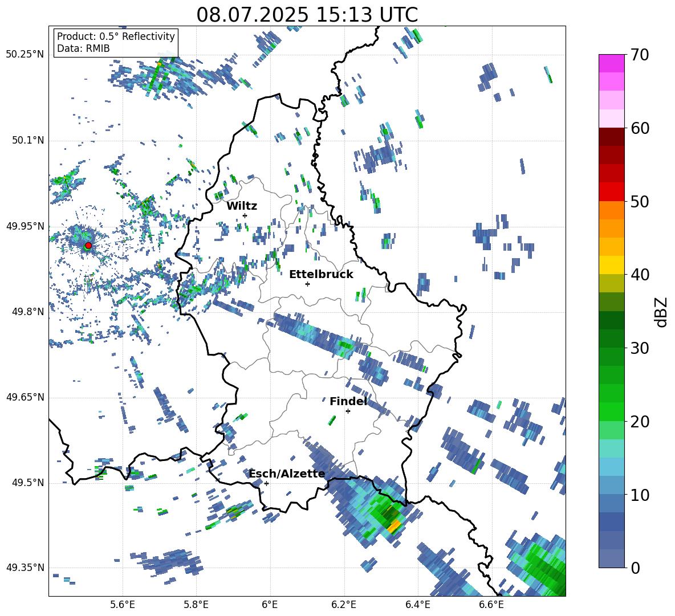Click the Esch/Alzette city label

287,474
